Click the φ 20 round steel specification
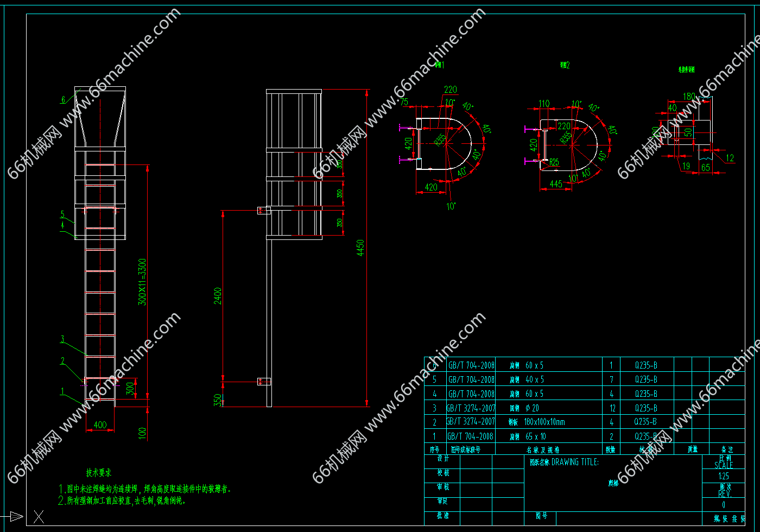 pyautogui.click(x=532, y=408)
